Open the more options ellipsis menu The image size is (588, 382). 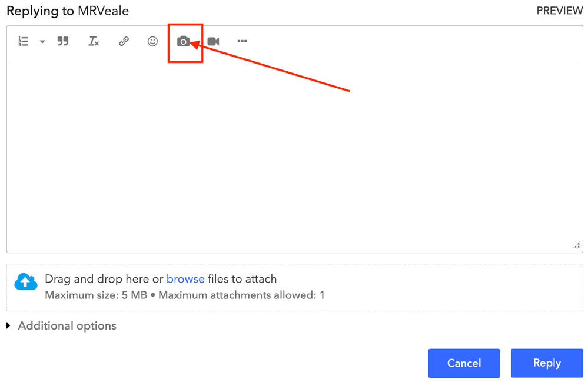(242, 41)
